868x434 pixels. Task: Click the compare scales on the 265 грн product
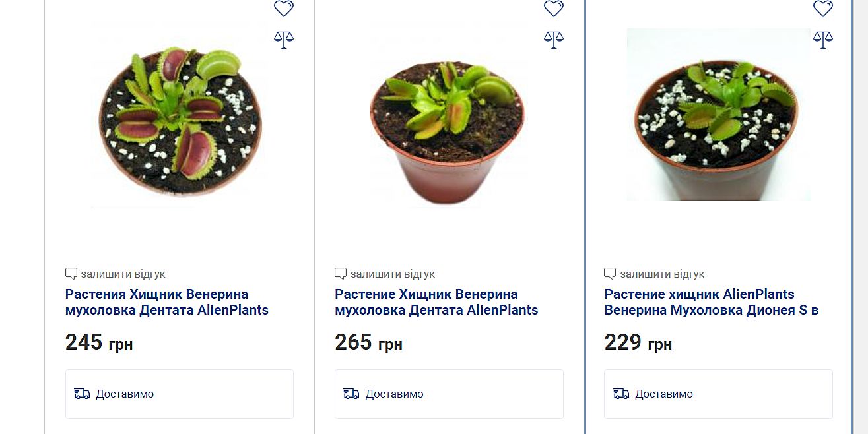(554, 40)
